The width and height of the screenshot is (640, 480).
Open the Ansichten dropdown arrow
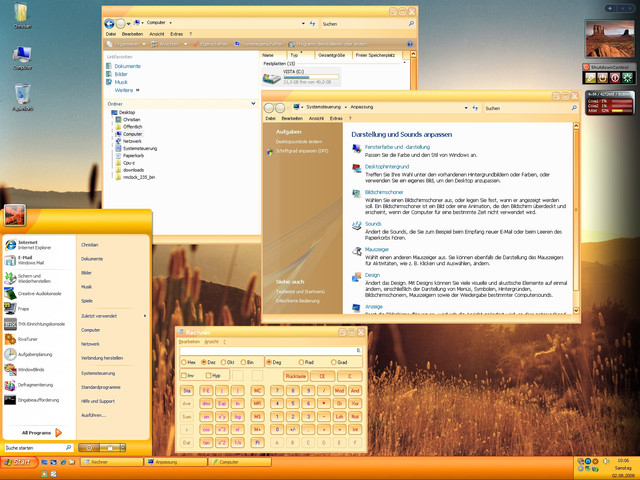(186, 44)
